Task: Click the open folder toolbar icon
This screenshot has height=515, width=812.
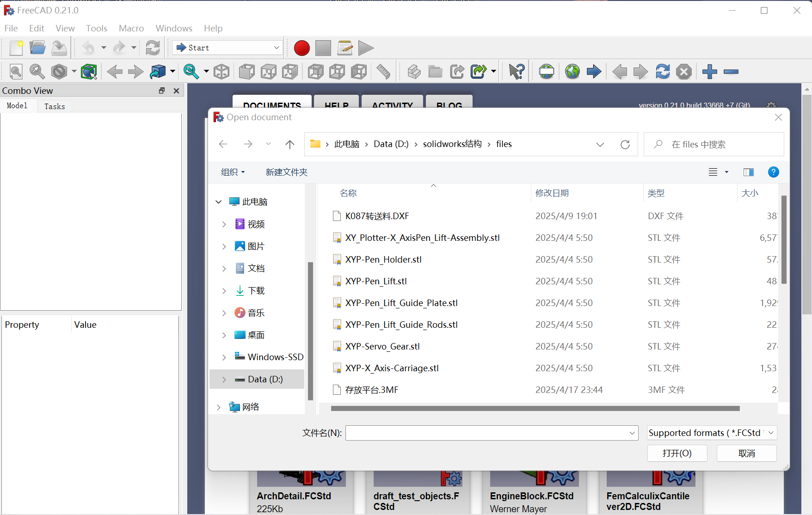Action: click(x=37, y=48)
